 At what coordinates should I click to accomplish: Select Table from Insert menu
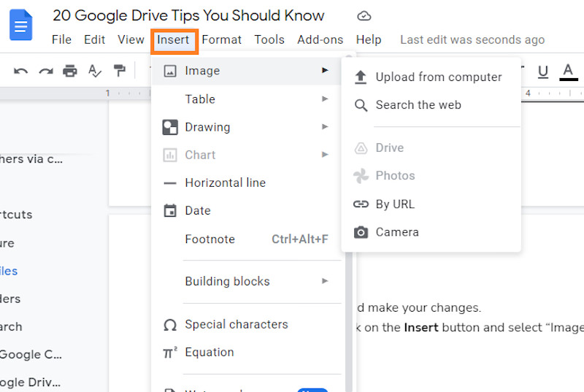click(x=247, y=99)
